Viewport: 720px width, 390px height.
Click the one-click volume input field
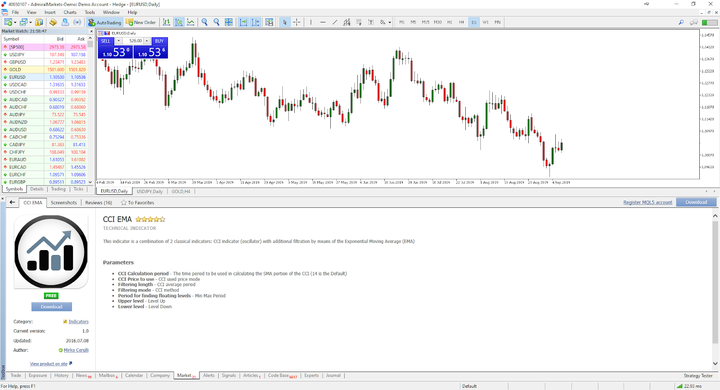[133, 41]
